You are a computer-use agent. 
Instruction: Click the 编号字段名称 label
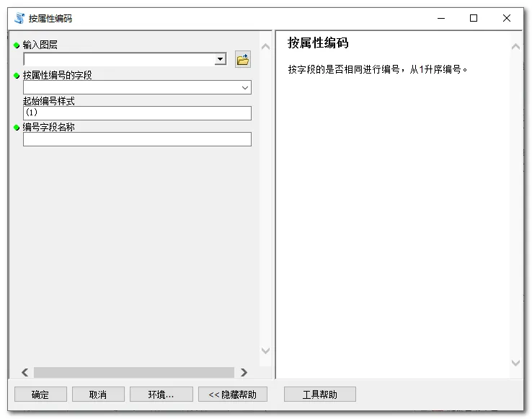[48, 127]
